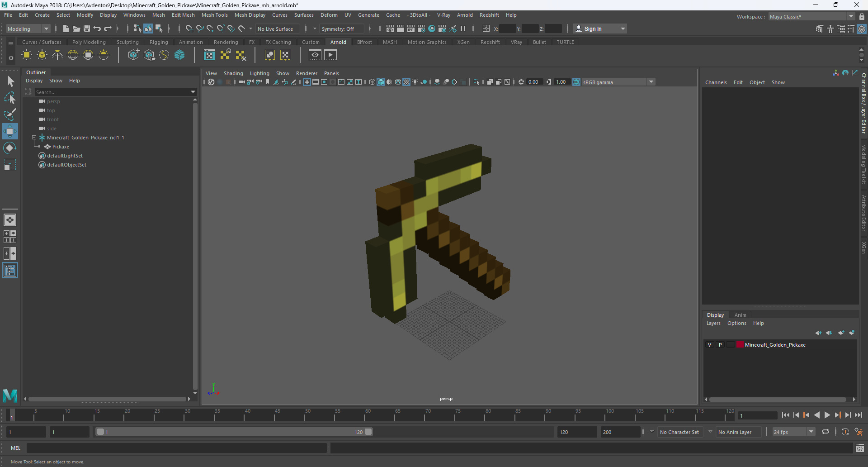The height and width of the screenshot is (467, 868).
Task: Choose the Paint selection tool
Action: pyautogui.click(x=10, y=114)
